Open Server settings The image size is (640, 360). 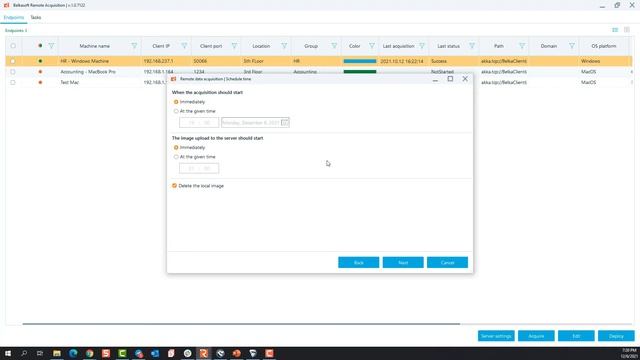496,336
